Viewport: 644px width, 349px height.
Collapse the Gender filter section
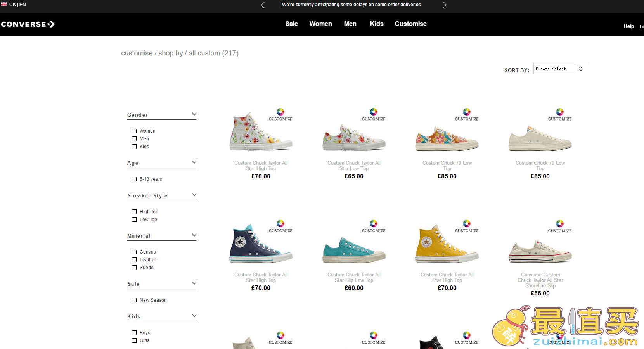tap(194, 114)
